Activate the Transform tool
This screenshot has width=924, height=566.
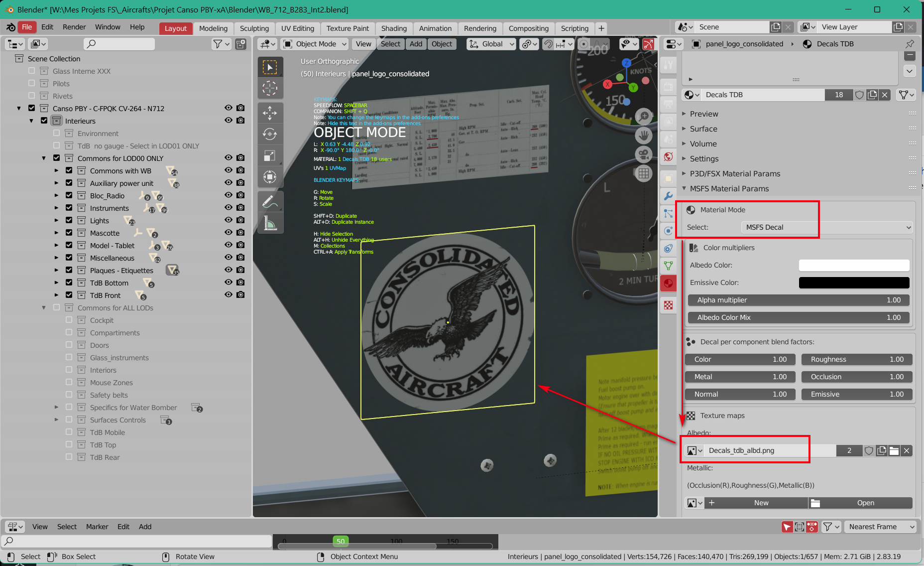(x=270, y=177)
